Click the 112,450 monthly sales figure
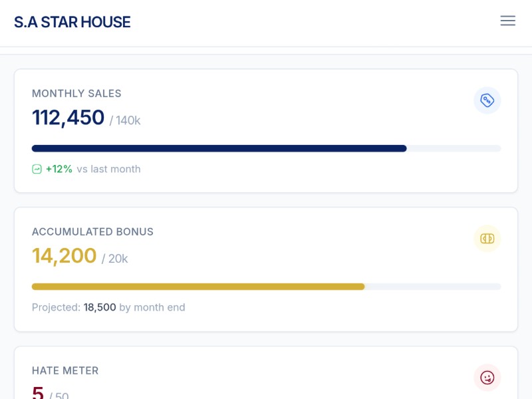The width and height of the screenshot is (532, 399). (68, 118)
